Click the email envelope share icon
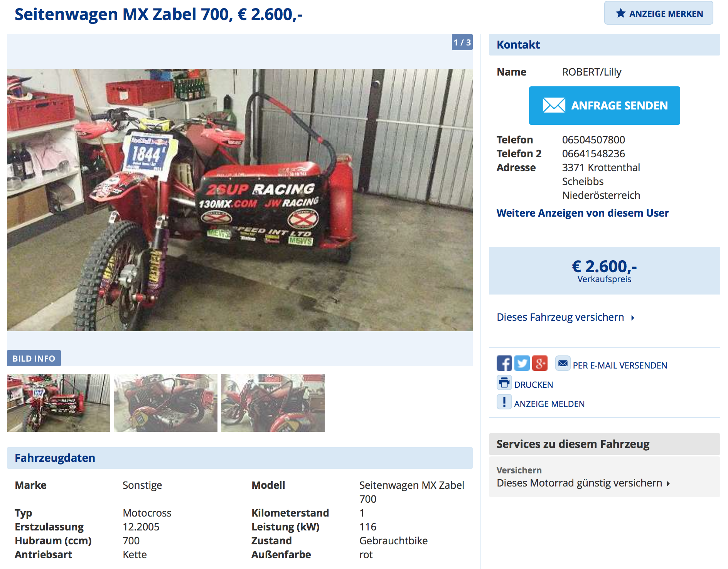 [563, 363]
